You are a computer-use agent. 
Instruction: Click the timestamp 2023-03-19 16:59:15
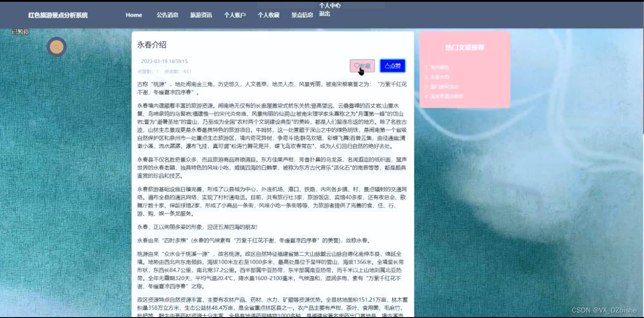point(164,61)
